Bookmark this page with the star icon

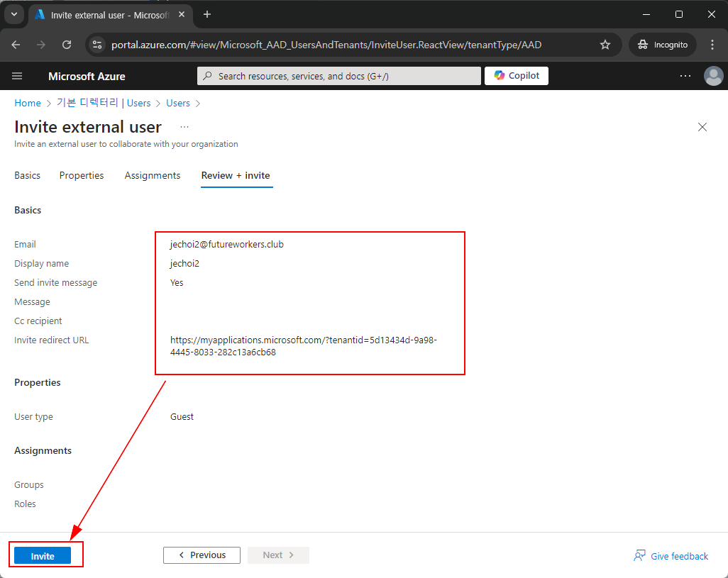click(605, 45)
